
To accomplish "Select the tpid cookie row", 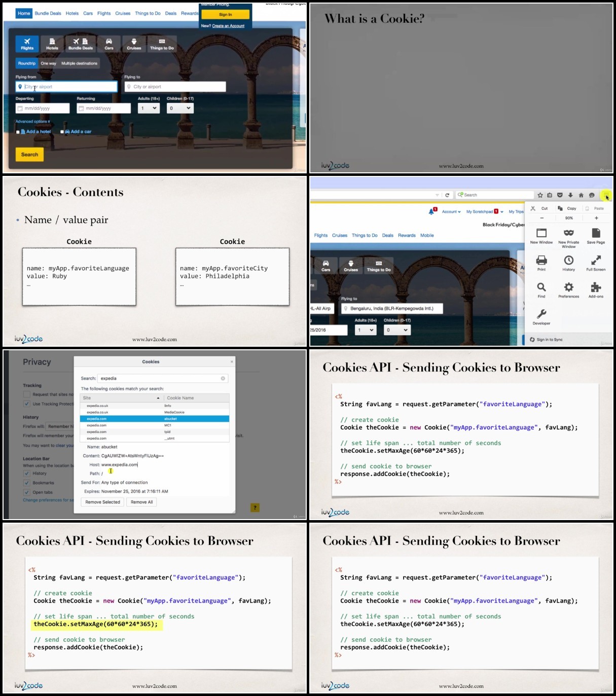I will coord(155,432).
